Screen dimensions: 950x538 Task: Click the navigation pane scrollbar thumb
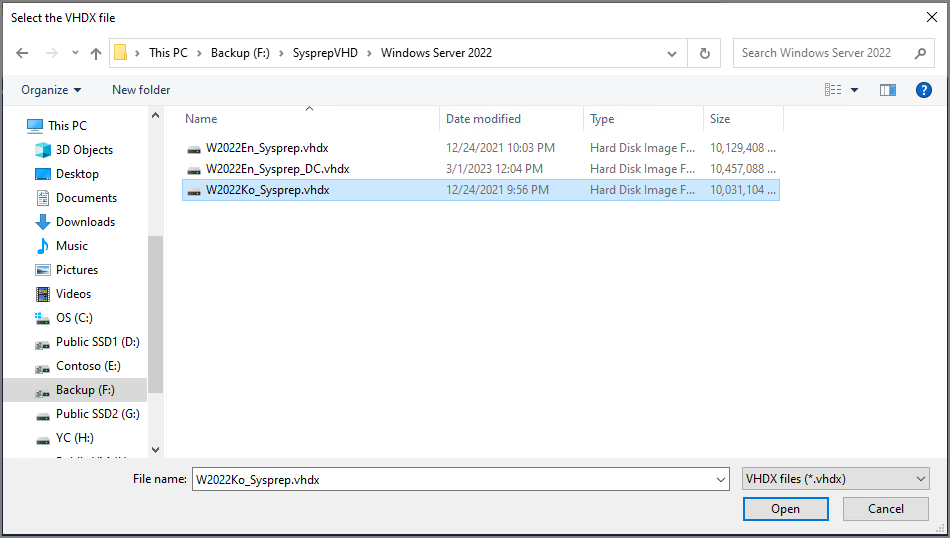(x=156, y=314)
